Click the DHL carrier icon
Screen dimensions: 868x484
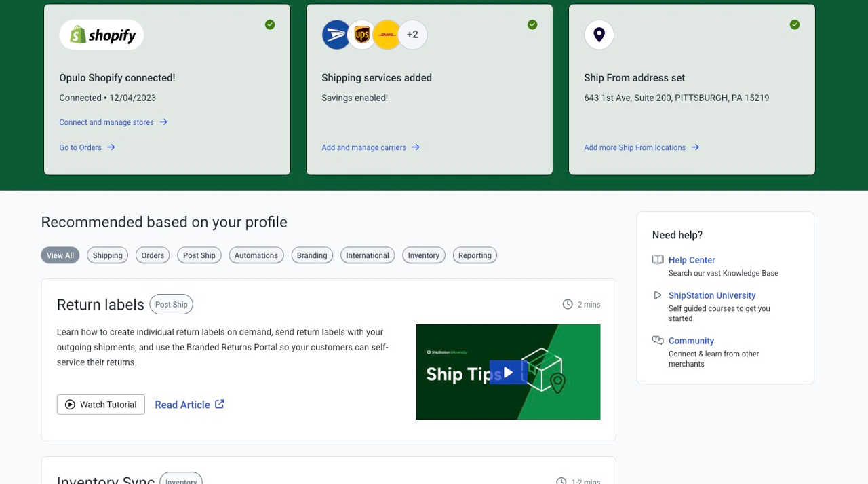[387, 35]
